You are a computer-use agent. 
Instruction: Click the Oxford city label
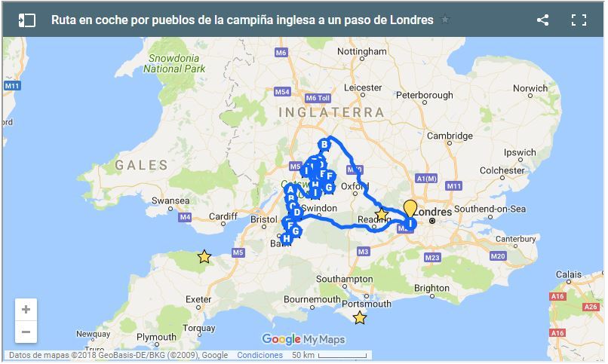[355, 187]
